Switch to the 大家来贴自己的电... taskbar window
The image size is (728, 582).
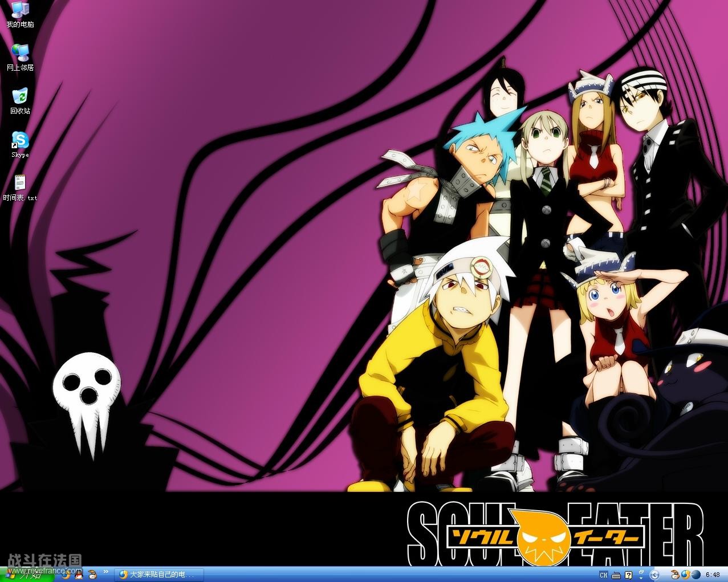click(x=159, y=575)
